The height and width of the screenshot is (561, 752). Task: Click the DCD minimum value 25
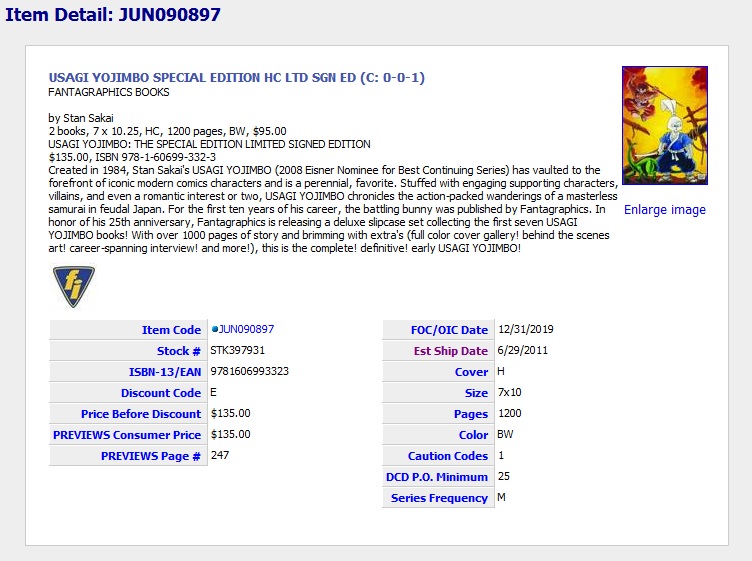click(504, 476)
